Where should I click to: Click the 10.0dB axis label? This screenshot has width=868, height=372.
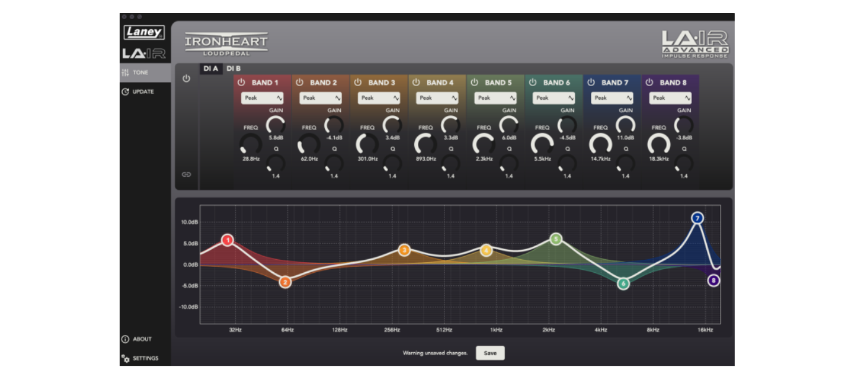coord(189,222)
